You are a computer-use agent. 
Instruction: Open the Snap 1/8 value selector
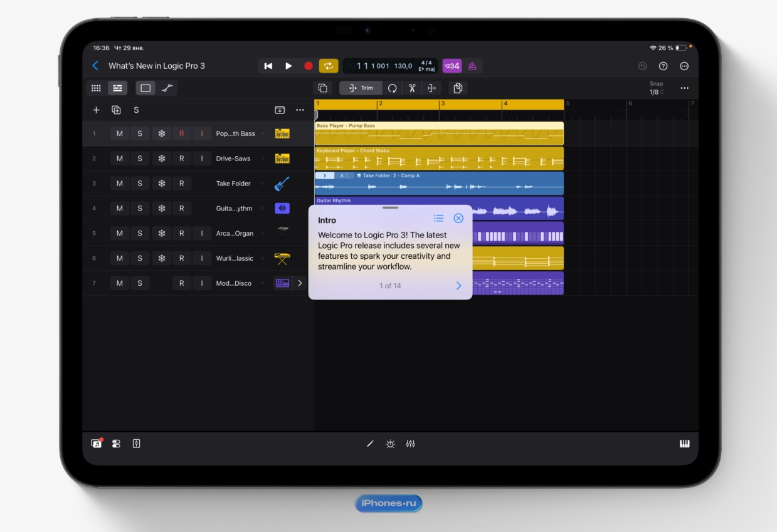coord(655,92)
